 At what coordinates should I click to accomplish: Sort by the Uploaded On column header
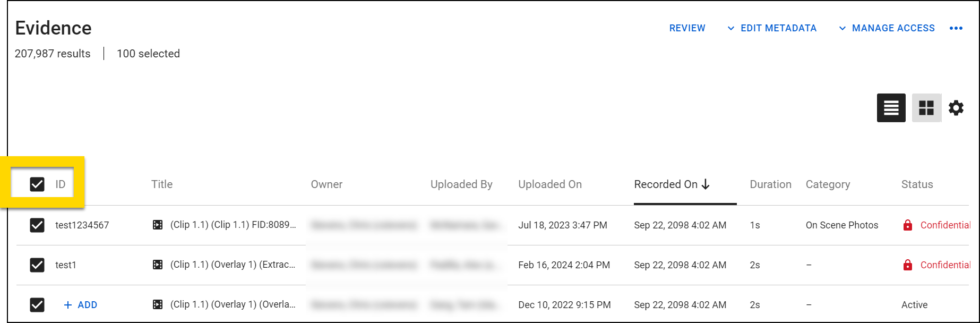(550, 184)
